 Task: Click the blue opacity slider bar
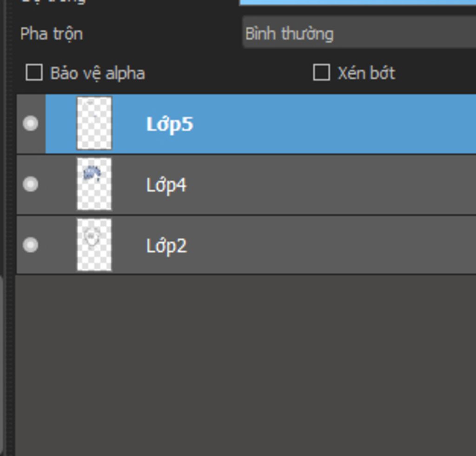pos(357,2)
